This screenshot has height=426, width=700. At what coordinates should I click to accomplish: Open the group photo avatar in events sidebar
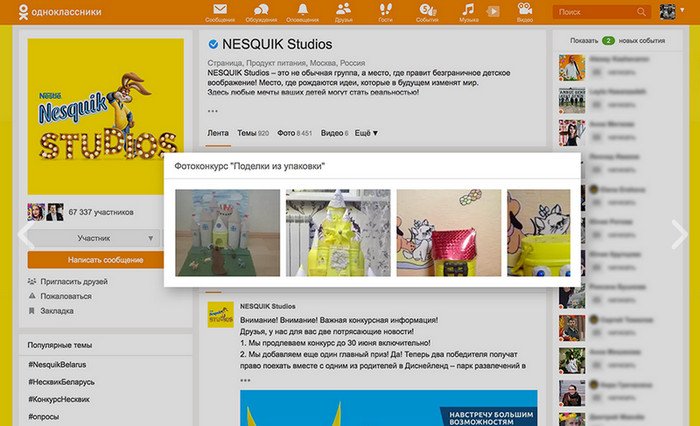[x=572, y=100]
